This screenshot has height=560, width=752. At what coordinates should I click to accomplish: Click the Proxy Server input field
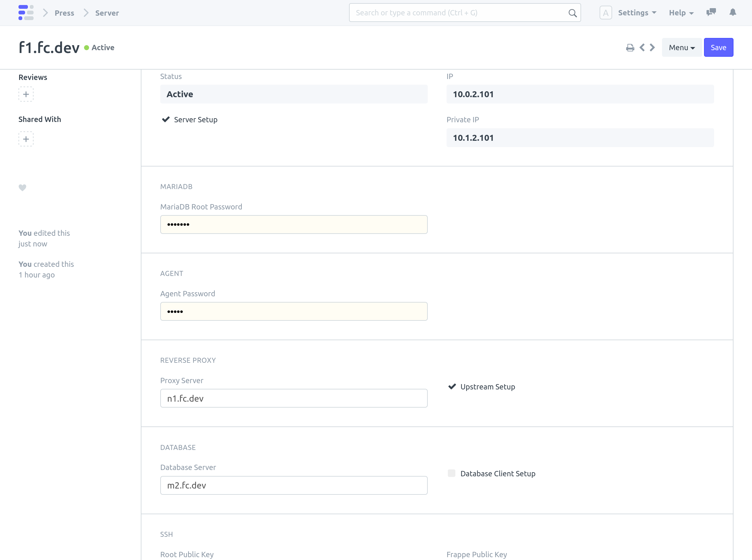[294, 398]
